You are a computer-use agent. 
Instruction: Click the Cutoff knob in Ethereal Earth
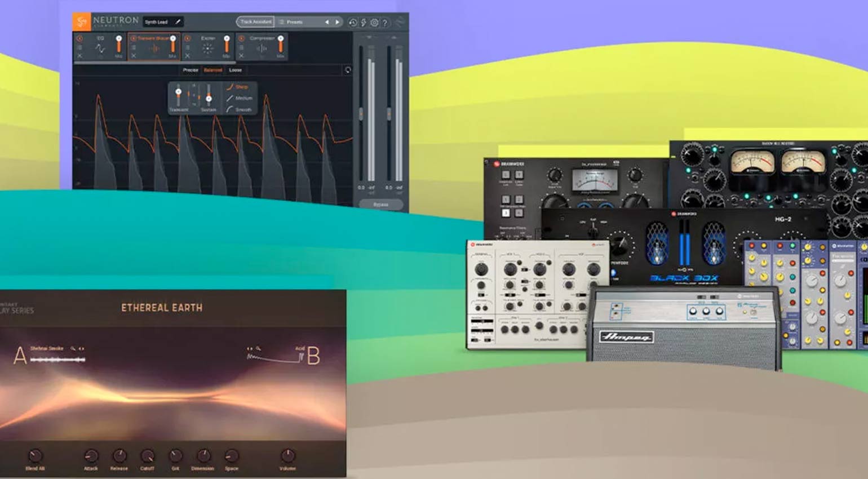coord(147,455)
